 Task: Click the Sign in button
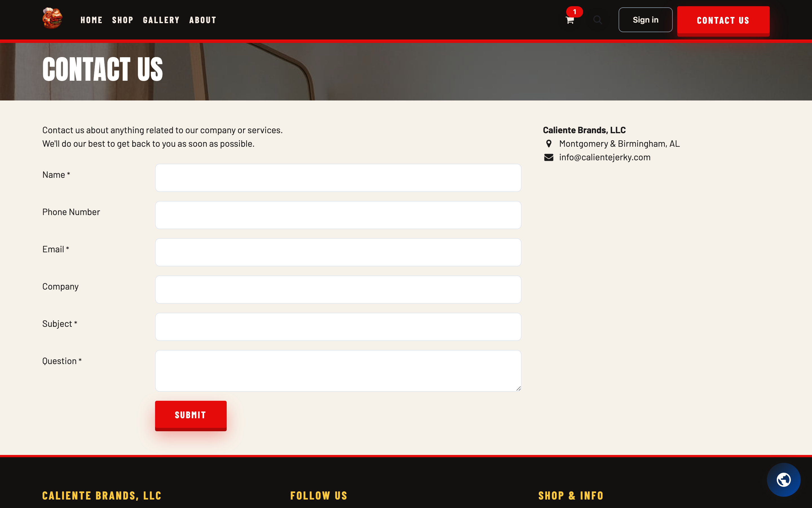point(645,20)
